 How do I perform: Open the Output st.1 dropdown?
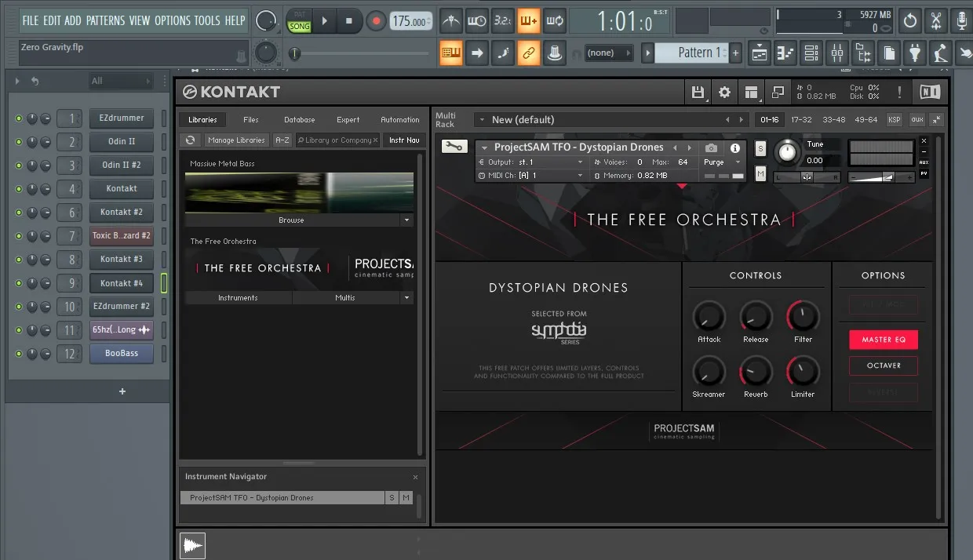click(x=532, y=162)
